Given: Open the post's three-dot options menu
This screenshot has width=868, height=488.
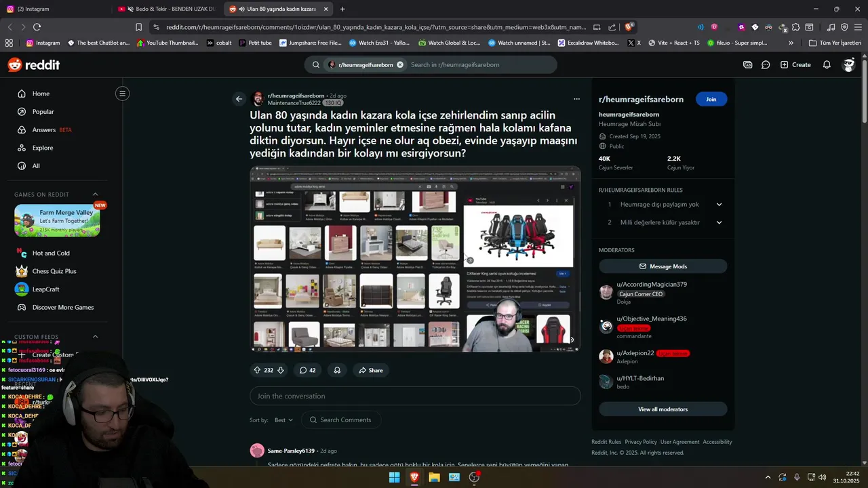Looking at the screenshot, I should tap(576, 99).
